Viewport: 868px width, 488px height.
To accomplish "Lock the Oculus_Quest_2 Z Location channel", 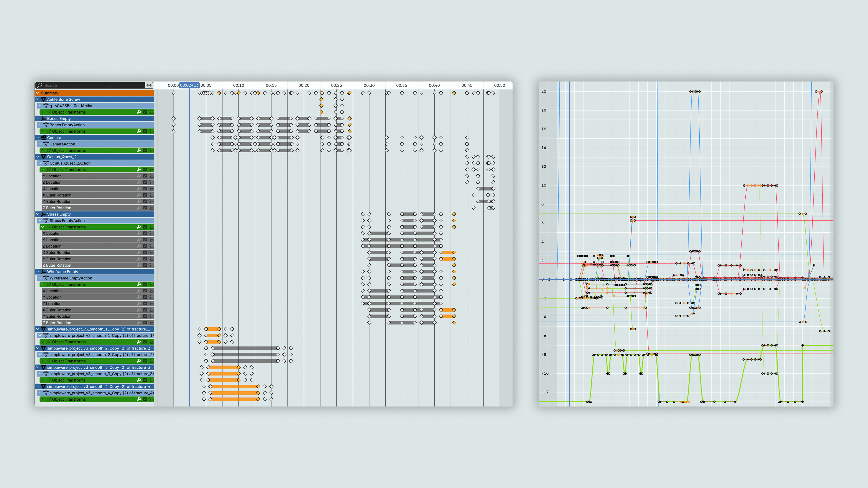I will click(151, 182).
